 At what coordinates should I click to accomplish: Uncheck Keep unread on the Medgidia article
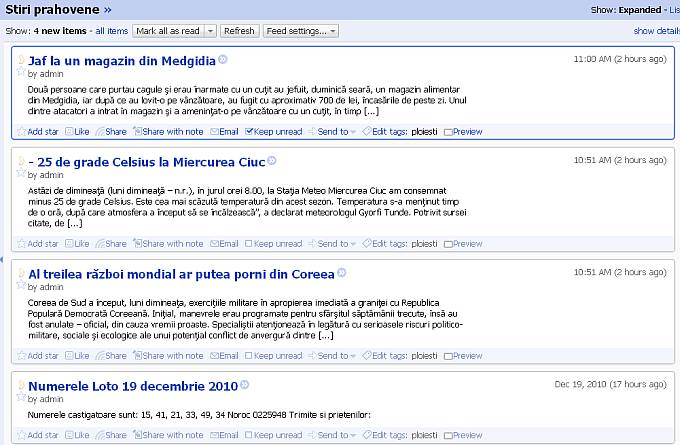pyautogui.click(x=250, y=132)
